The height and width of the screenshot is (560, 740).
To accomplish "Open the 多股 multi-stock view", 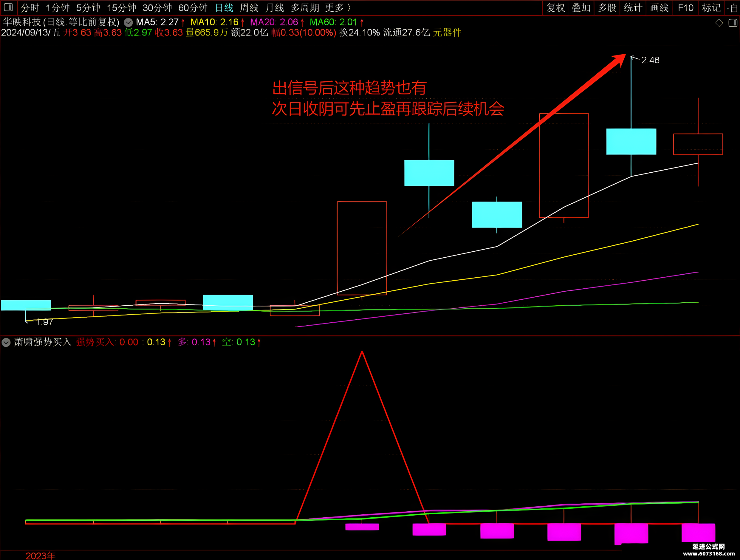I will pyautogui.click(x=607, y=8).
